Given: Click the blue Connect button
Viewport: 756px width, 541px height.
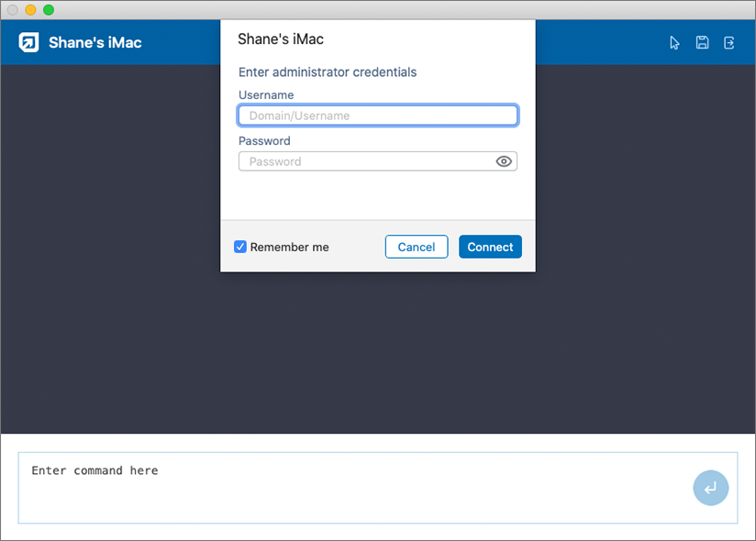Looking at the screenshot, I should pyautogui.click(x=490, y=247).
